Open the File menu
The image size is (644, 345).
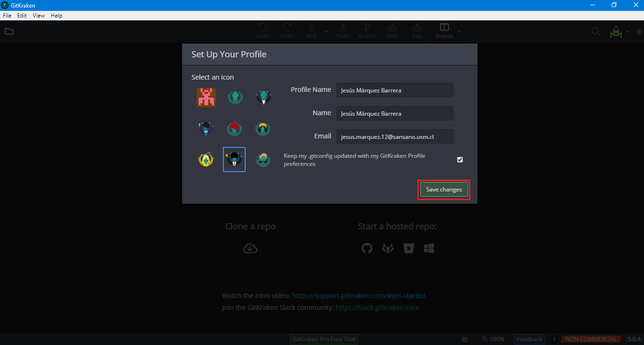pyautogui.click(x=7, y=16)
